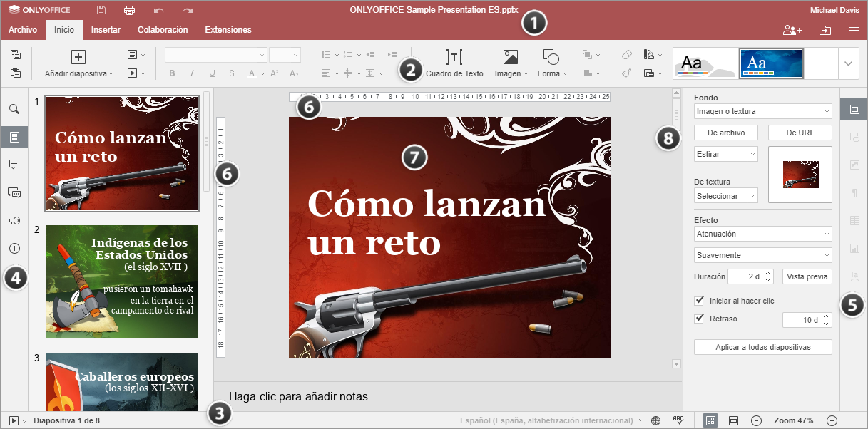
Task: Select slide 2 thumbnail 'Indígenas de los Estados Unidos'
Action: [122, 281]
